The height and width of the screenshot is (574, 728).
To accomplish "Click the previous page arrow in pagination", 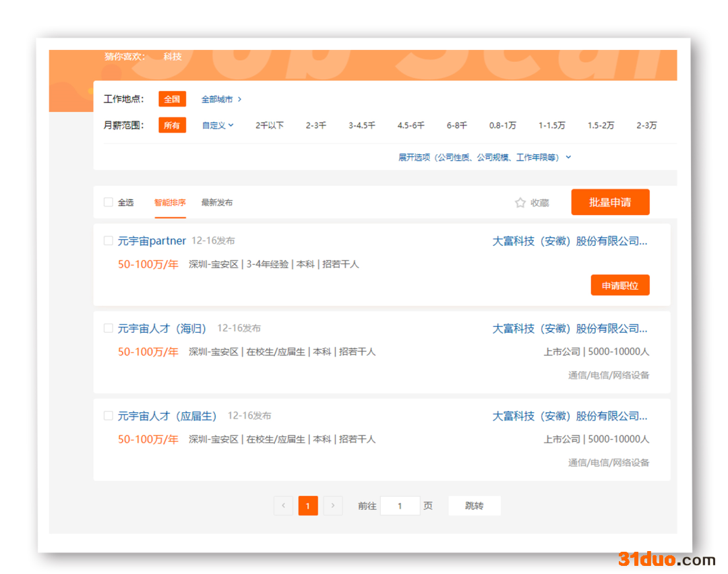I will [x=283, y=506].
